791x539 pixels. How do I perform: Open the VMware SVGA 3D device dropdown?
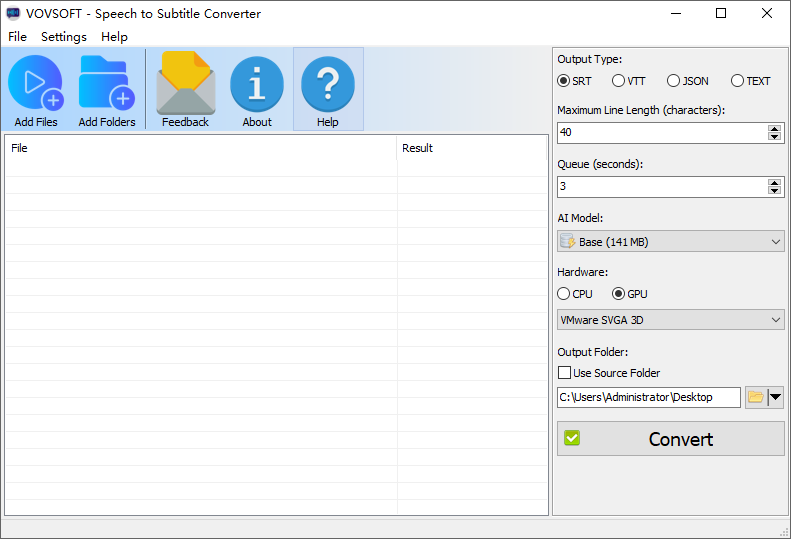[670, 320]
